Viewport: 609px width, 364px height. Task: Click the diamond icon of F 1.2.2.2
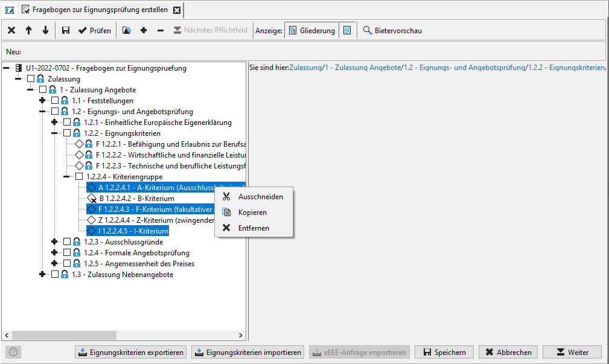coord(79,155)
